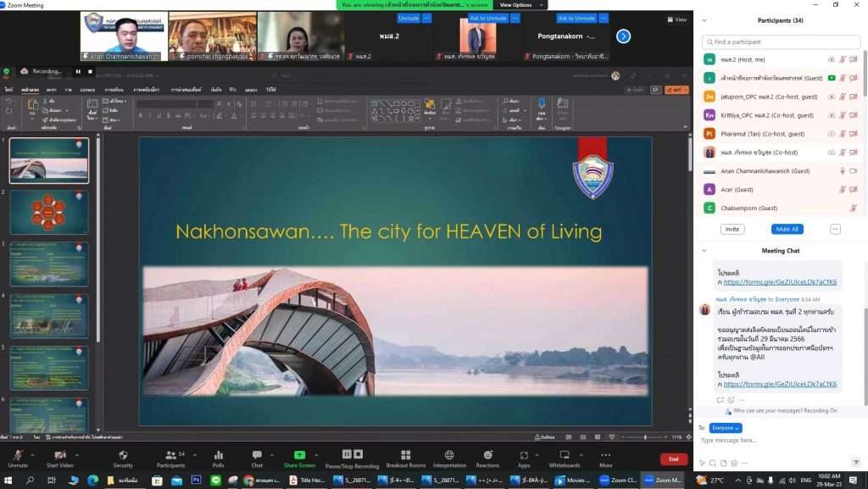Collapse the Meeting Chat panel chevron
This screenshot has width=868, height=489.
(x=704, y=251)
